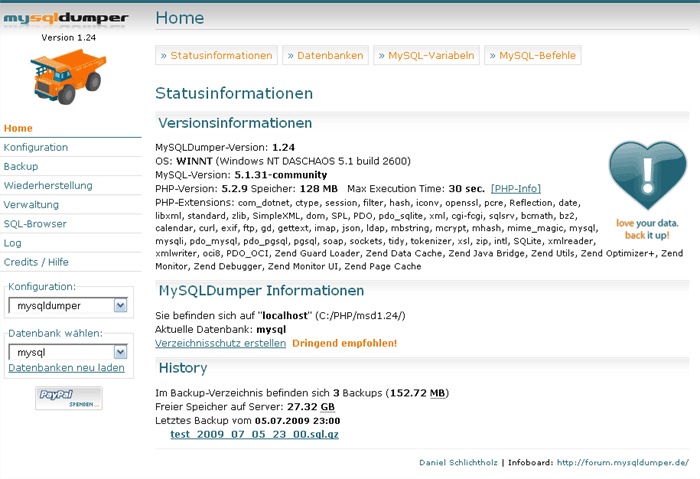
Task: Click the mysqldumper logo
Action: point(66,18)
